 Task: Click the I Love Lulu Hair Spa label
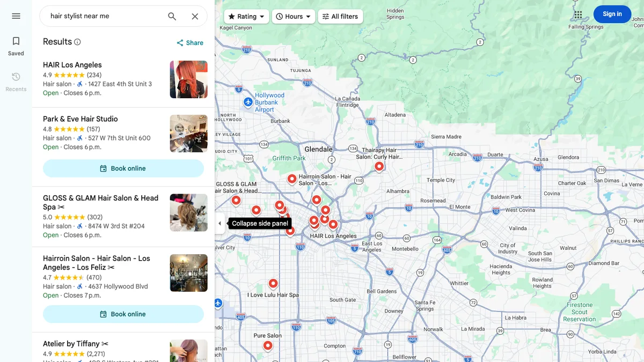(x=273, y=295)
